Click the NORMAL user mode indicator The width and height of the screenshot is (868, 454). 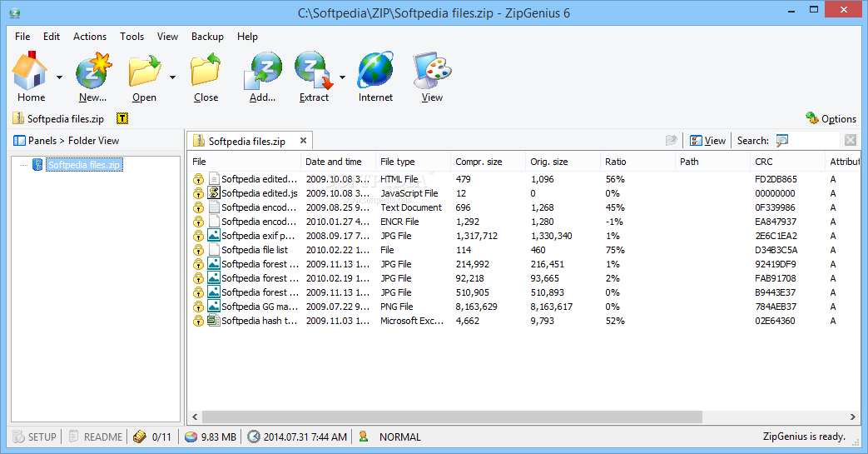(x=389, y=437)
